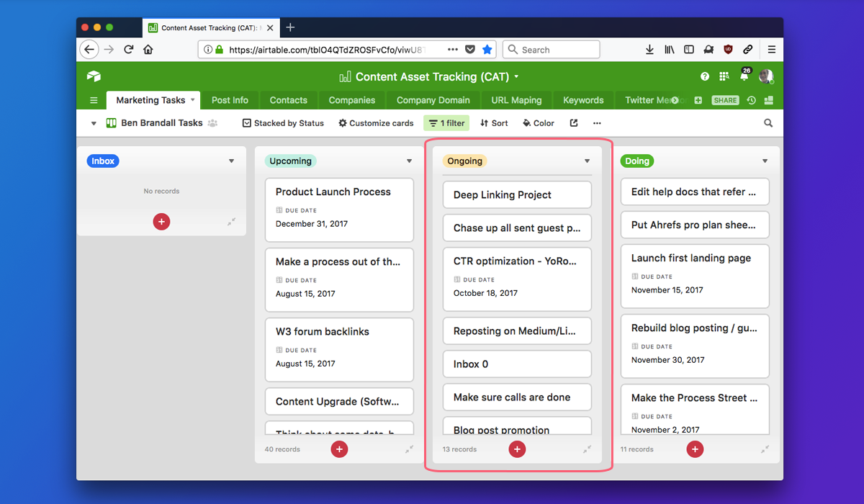The height and width of the screenshot is (504, 864).
Task: Collapse the Ongoing stack with arrows icon
Action: 587,449
